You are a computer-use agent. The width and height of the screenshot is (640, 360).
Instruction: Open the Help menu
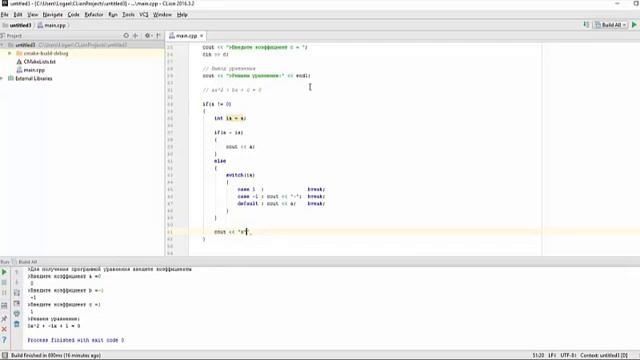(x=182, y=15)
